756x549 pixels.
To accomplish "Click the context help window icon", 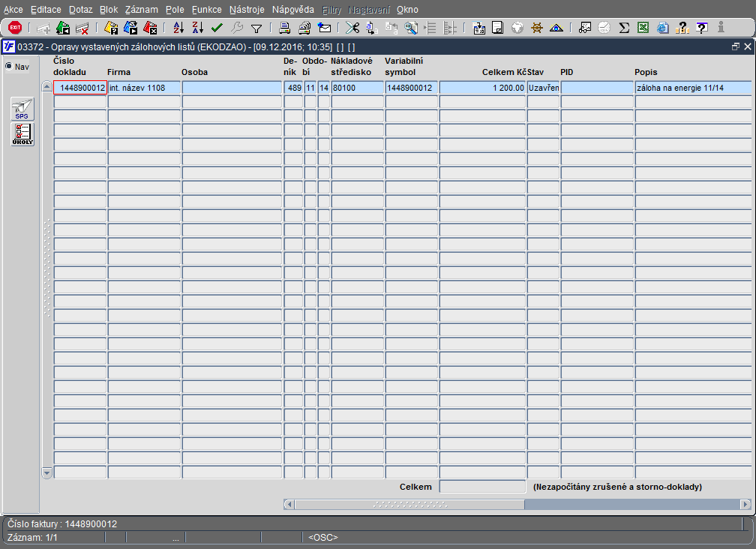I will point(702,28).
